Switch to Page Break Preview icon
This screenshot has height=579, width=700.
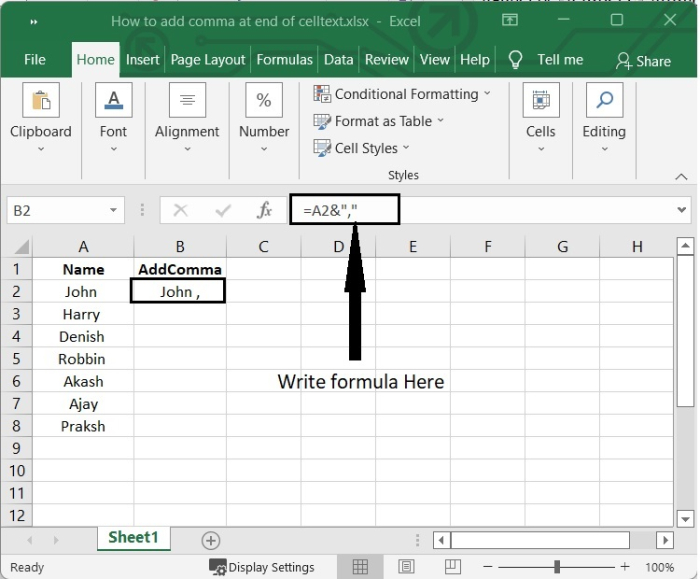[x=452, y=567]
